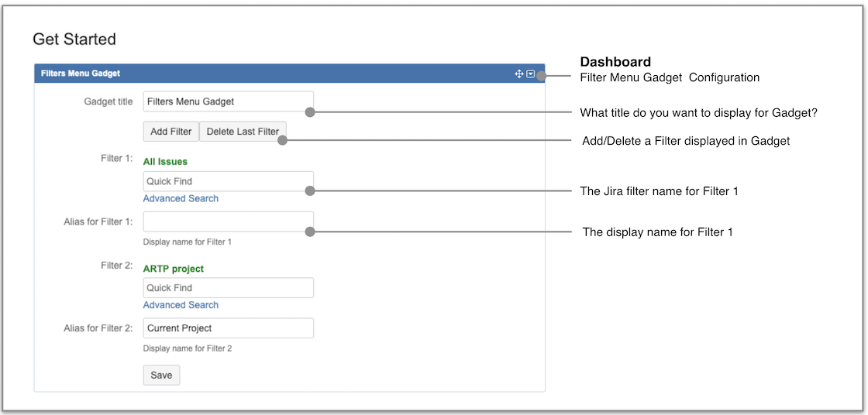This screenshot has height=415, width=868.
Task: Click the callout dot on the gadget header
Action: point(541,75)
